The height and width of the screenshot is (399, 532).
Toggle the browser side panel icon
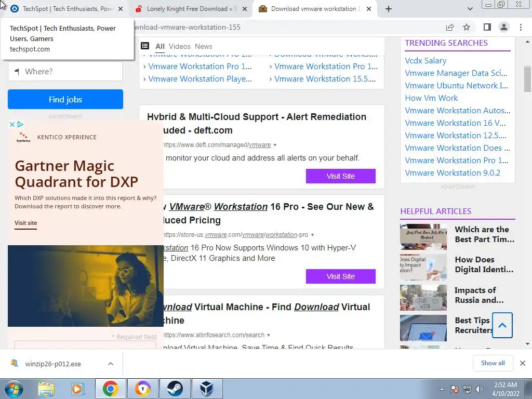click(487, 27)
